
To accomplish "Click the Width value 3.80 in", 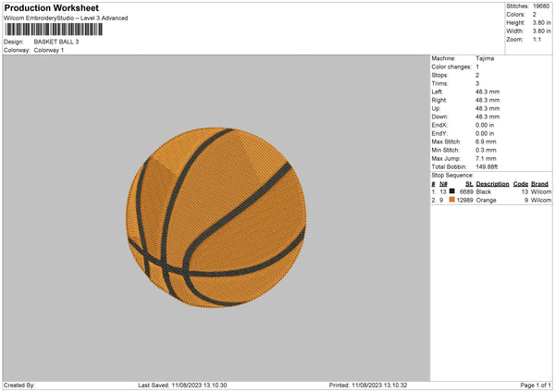I will 541,31.
